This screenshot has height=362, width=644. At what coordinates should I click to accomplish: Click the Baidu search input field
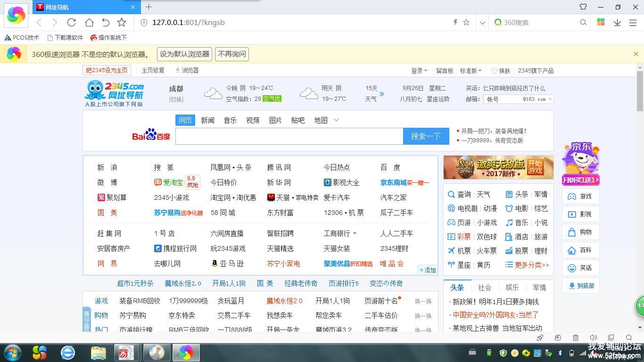point(289,136)
